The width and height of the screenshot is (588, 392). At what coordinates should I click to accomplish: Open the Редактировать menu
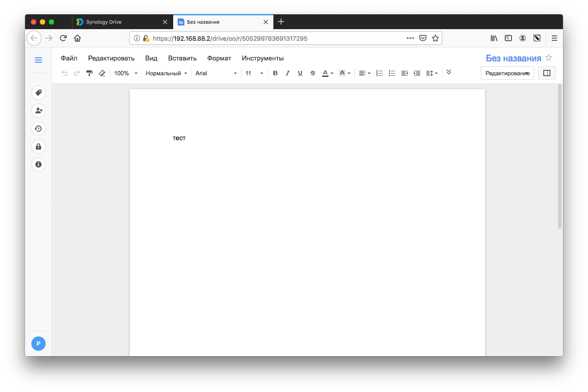click(x=111, y=58)
